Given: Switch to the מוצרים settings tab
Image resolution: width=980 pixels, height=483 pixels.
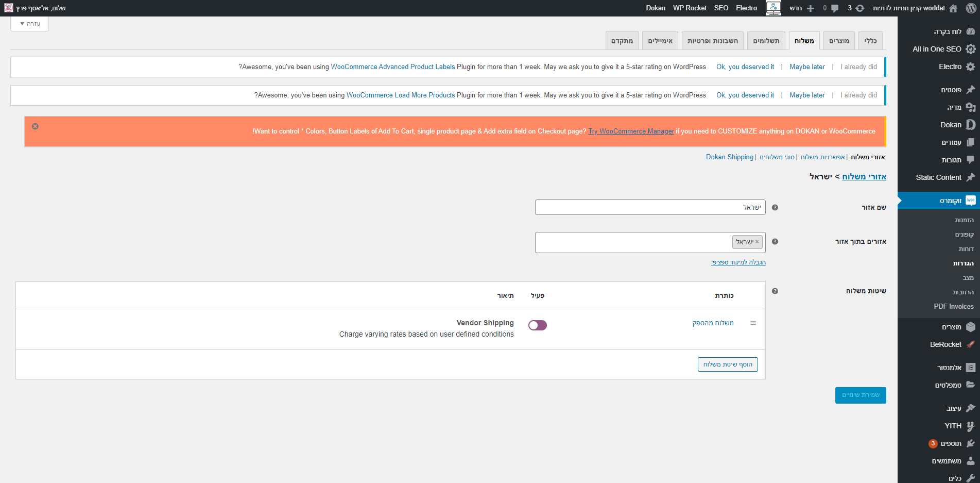Looking at the screenshot, I should click(839, 41).
